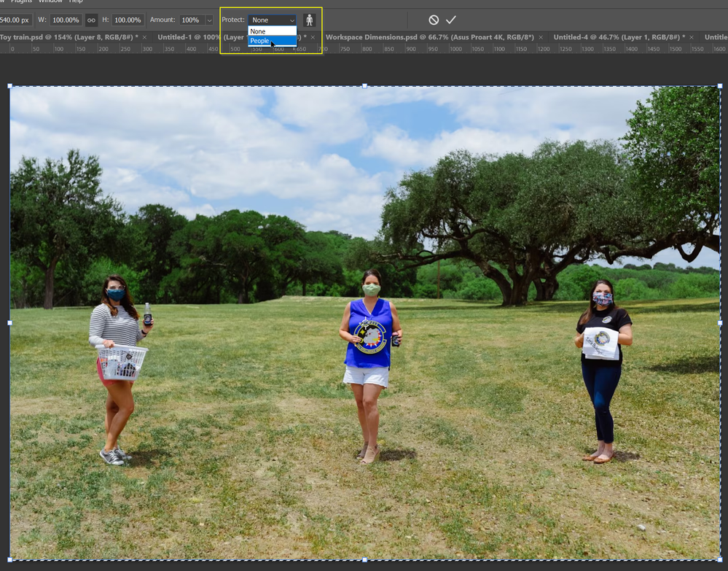Close the Untitled-4 document tab
The width and height of the screenshot is (728, 571).
(x=692, y=37)
